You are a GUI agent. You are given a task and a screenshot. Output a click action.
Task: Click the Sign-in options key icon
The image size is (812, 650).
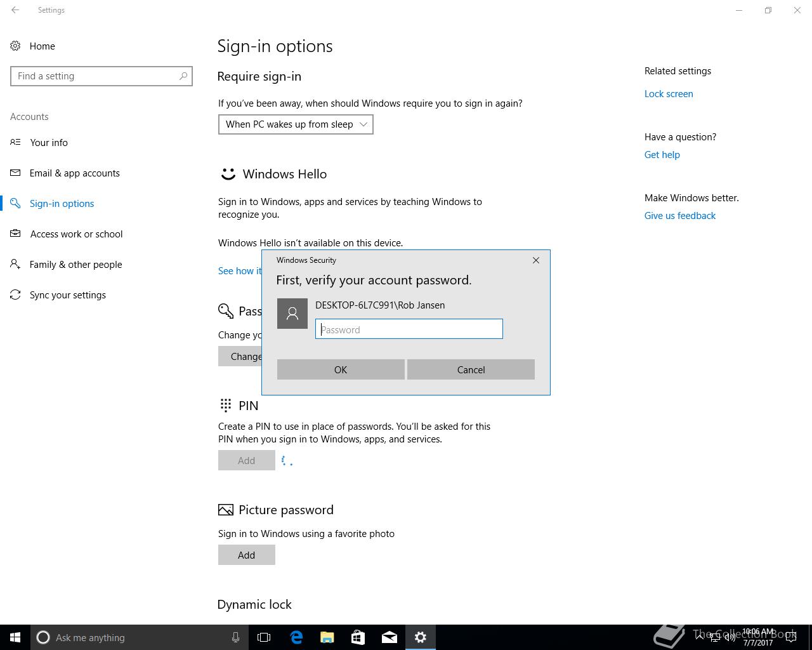[15, 203]
